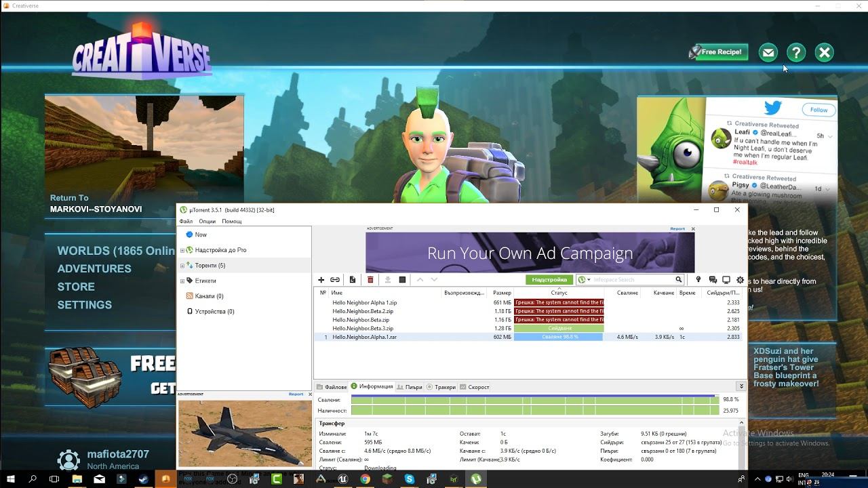The width and height of the screenshot is (868, 488).
Task: Open Google Chrome from the taskbar
Action: point(365,479)
